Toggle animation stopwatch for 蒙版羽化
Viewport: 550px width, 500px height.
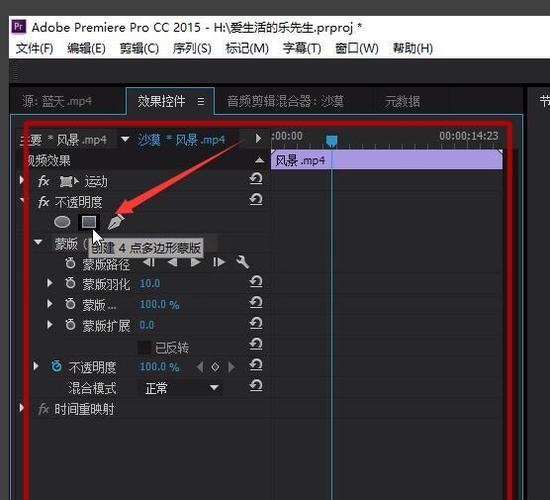coord(71,283)
